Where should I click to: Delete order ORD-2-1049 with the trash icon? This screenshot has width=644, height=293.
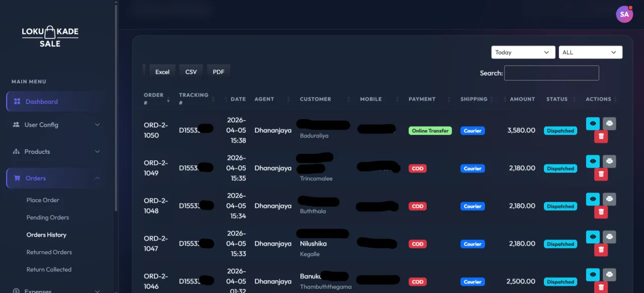click(601, 174)
